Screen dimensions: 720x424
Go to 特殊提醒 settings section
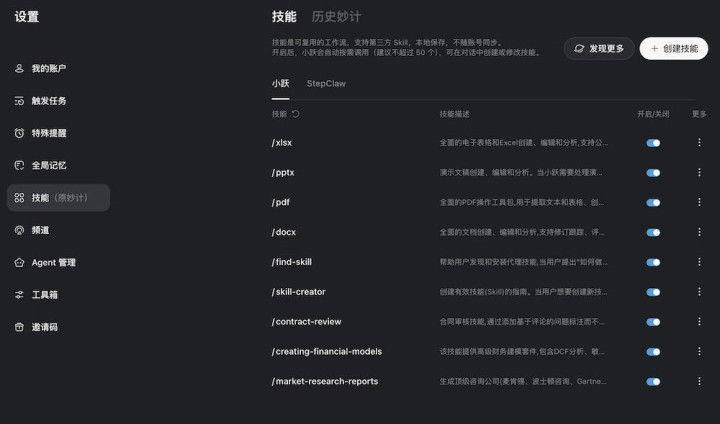(x=58, y=133)
